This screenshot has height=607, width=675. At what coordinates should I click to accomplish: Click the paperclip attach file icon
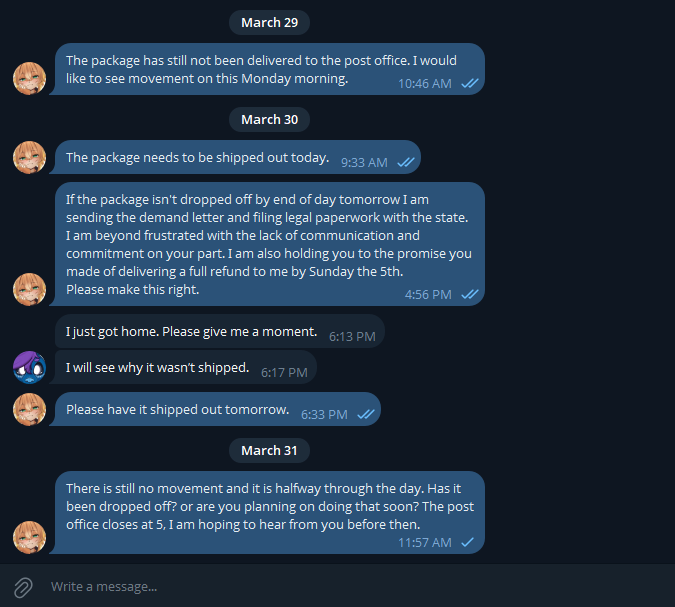(x=22, y=587)
